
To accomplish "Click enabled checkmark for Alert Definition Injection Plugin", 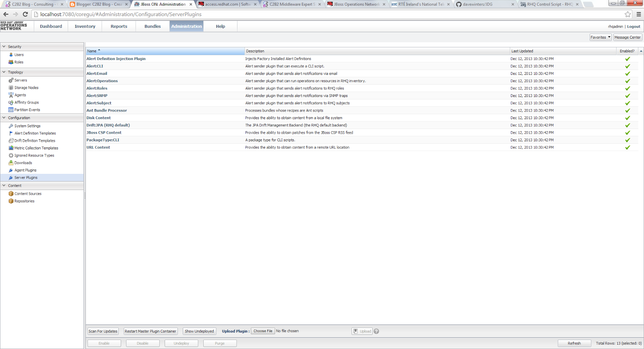I will (x=627, y=59).
